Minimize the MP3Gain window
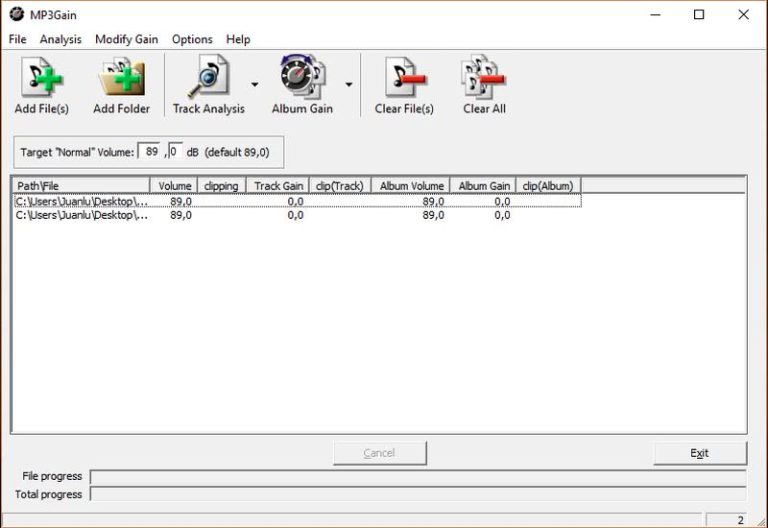Viewport: 768px width, 528px height. coord(655,15)
